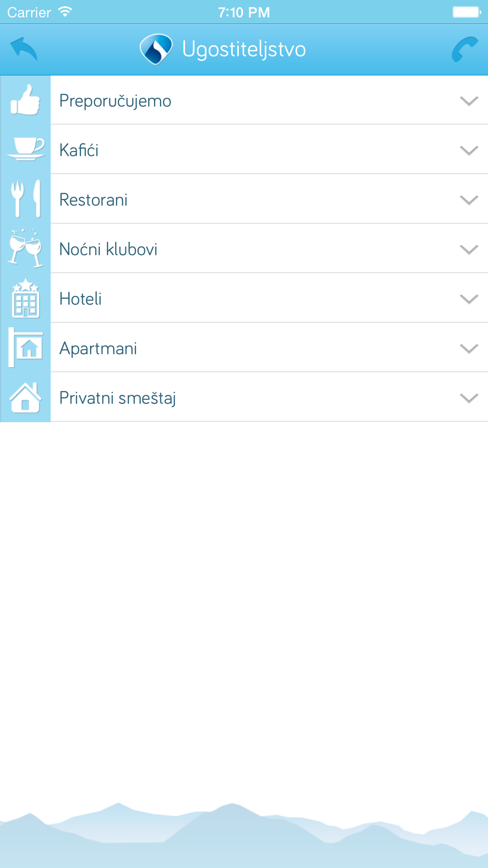The width and height of the screenshot is (488, 868).
Task: Tap the back arrow icon
Action: pos(24,49)
